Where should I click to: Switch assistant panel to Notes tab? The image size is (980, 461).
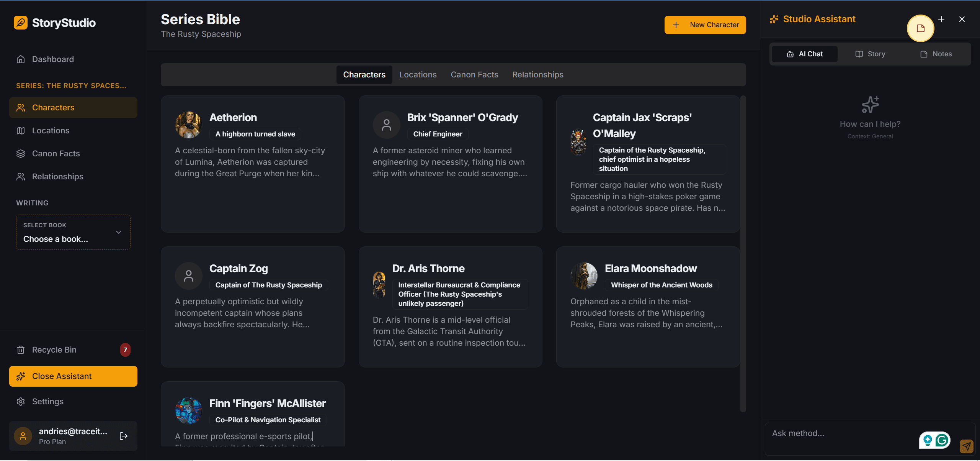[936, 54]
